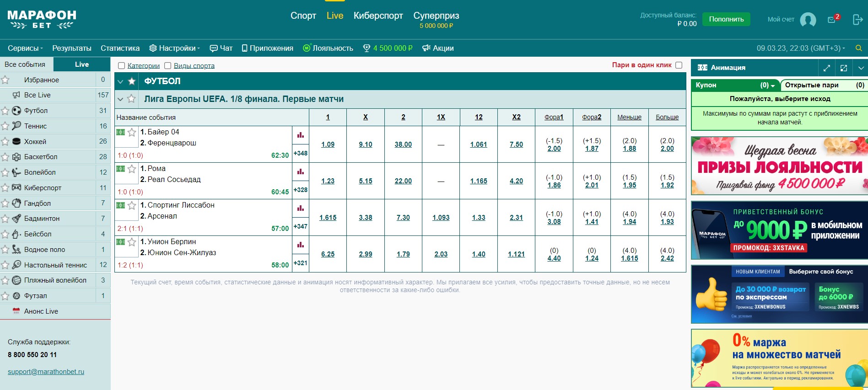Open the Лояльность link
868x390 pixels.
[328, 48]
